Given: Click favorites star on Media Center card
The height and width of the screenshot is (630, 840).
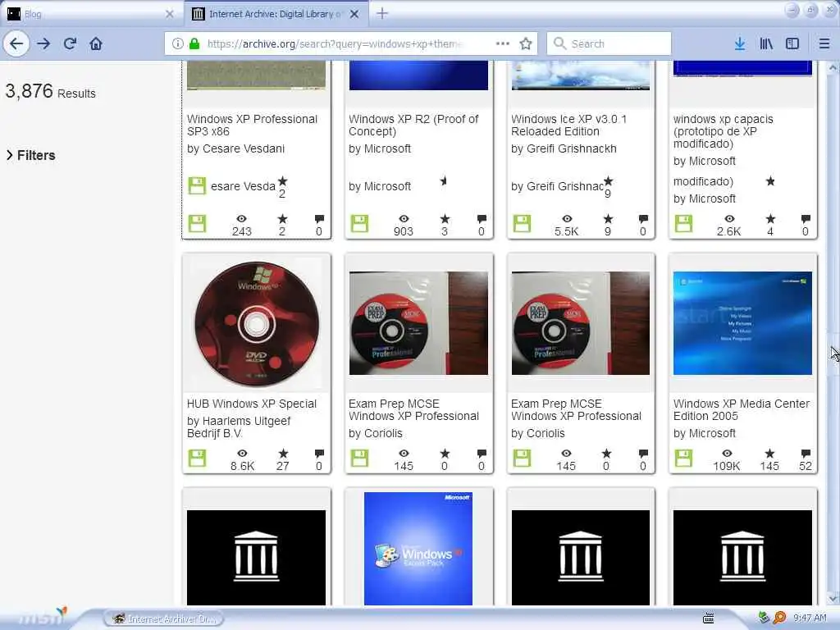Looking at the screenshot, I should tap(769, 454).
